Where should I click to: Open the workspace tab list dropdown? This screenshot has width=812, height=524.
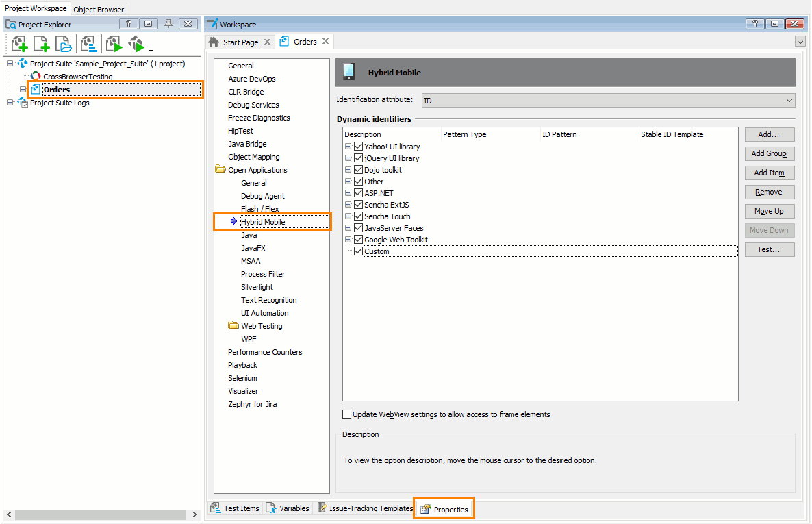(800, 42)
